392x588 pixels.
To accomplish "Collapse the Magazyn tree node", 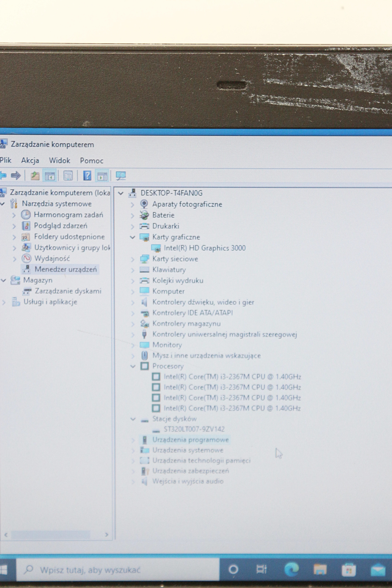I will click(x=4, y=281).
